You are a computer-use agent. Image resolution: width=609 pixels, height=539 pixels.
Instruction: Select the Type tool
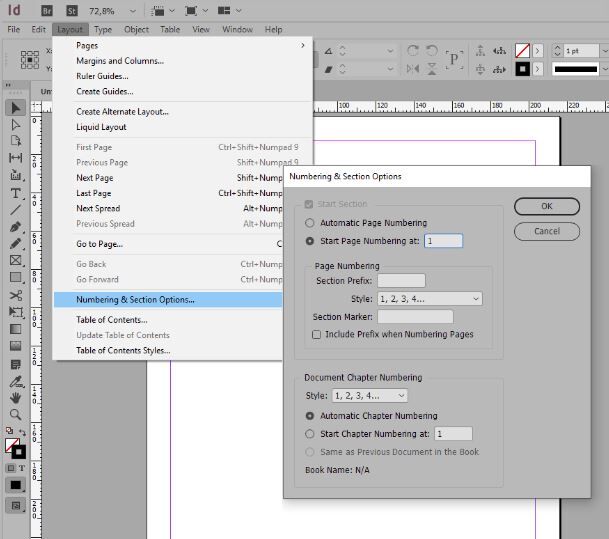pyautogui.click(x=16, y=193)
